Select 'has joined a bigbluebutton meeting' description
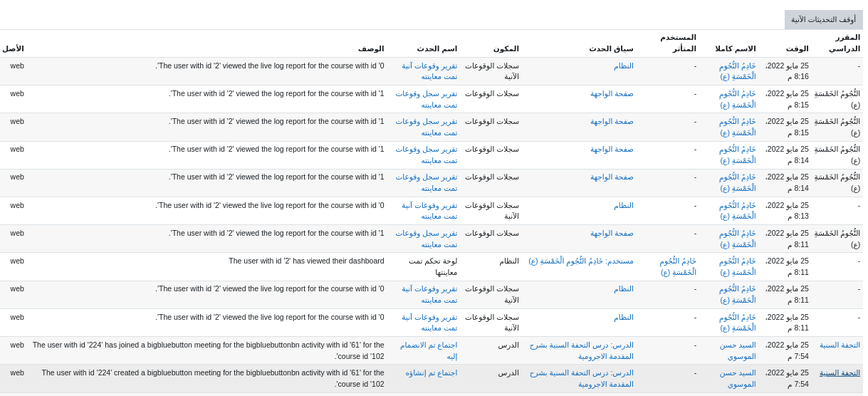 208,350
